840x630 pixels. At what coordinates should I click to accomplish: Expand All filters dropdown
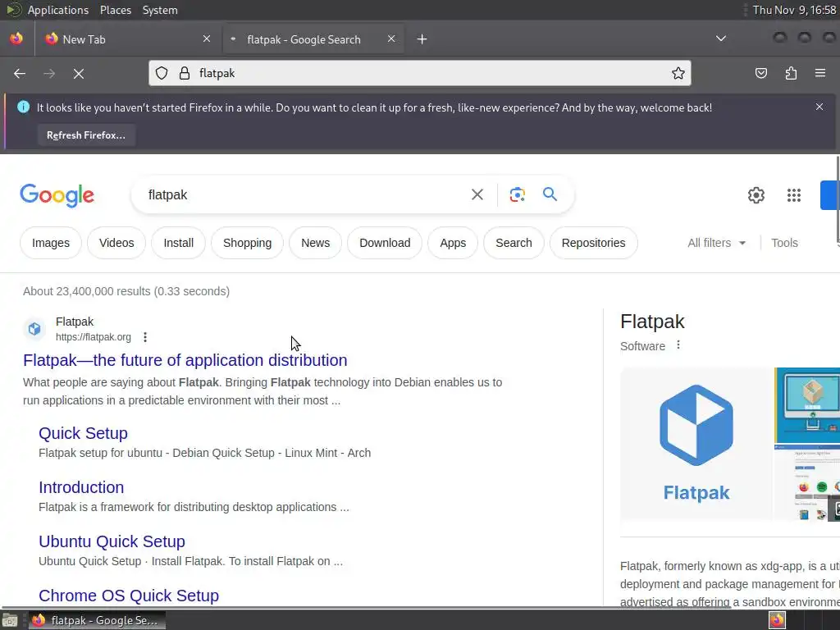click(716, 243)
